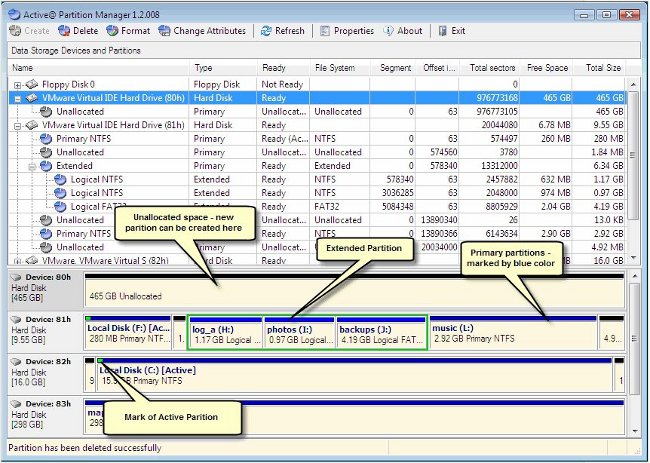Select the Logical FAT32 partition row

click(x=98, y=206)
